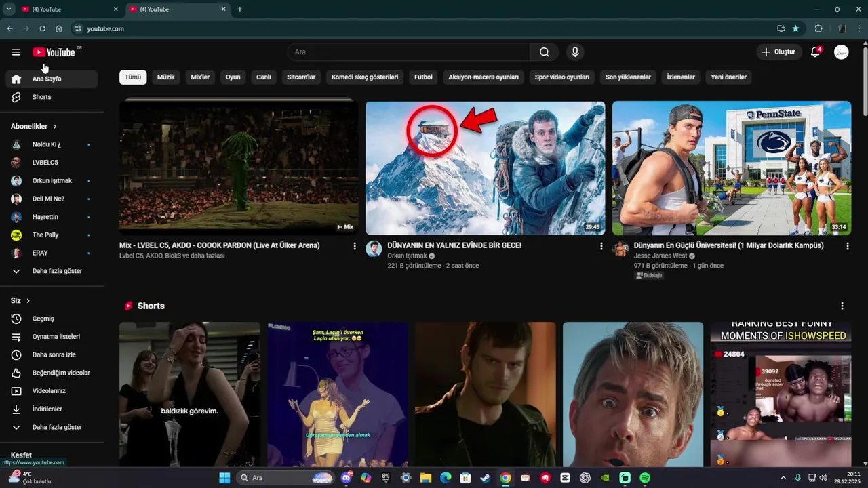Open the ISHOWSPEED funny moments Short
Image resolution: width=868 pixels, height=488 pixels.
pyautogui.click(x=781, y=394)
